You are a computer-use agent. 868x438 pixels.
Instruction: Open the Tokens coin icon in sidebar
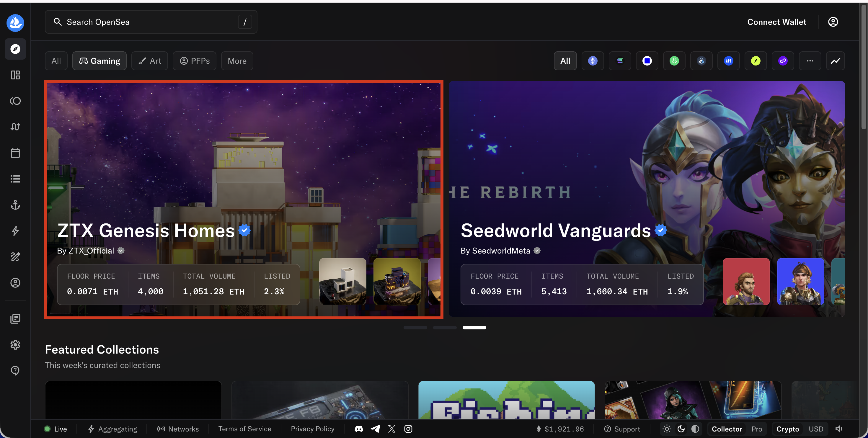pyautogui.click(x=15, y=101)
